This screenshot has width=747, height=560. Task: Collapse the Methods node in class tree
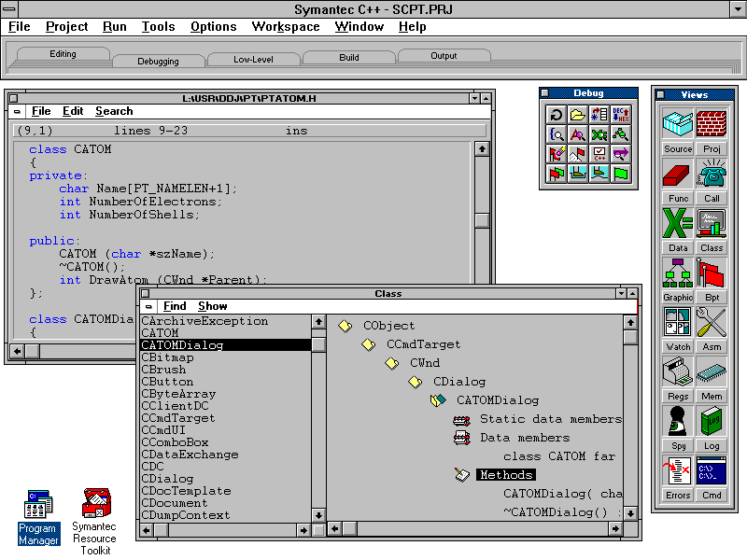[461, 475]
